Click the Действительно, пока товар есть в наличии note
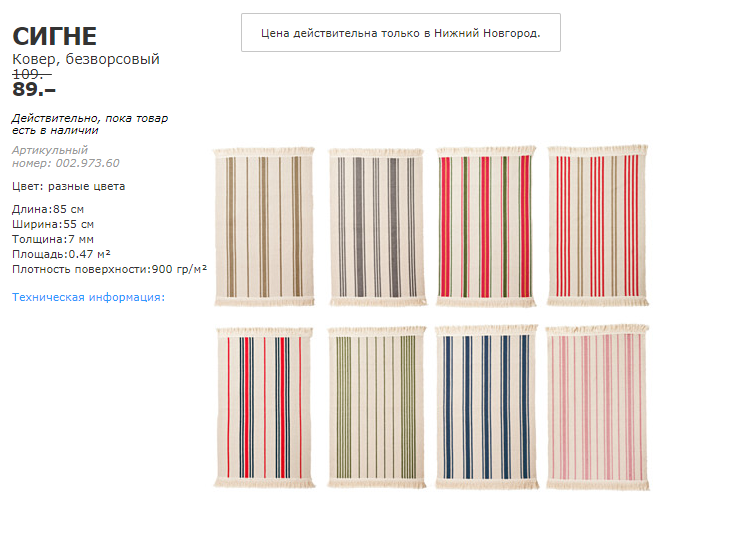The height and width of the screenshot is (540, 732). pos(90,124)
